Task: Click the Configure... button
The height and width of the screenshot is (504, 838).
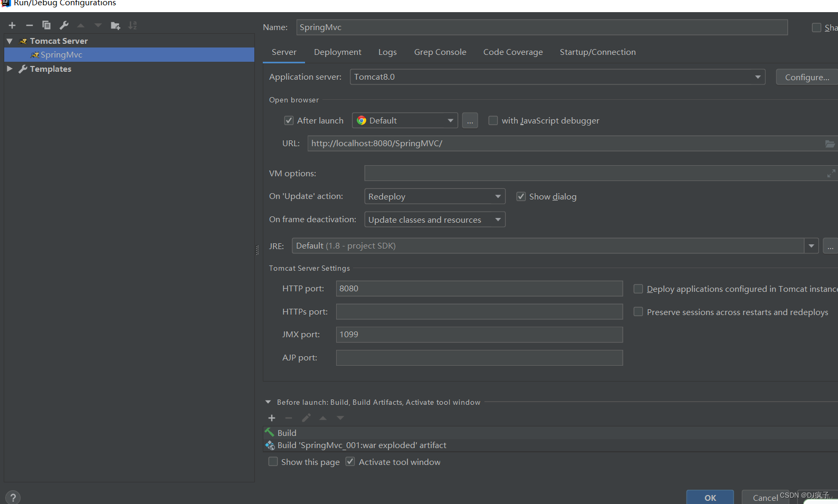Action: pos(807,77)
